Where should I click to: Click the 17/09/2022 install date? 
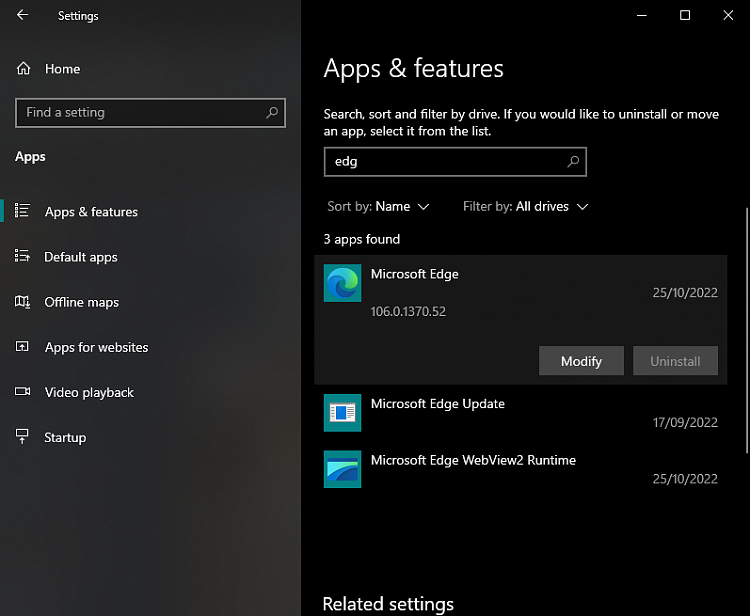(685, 422)
